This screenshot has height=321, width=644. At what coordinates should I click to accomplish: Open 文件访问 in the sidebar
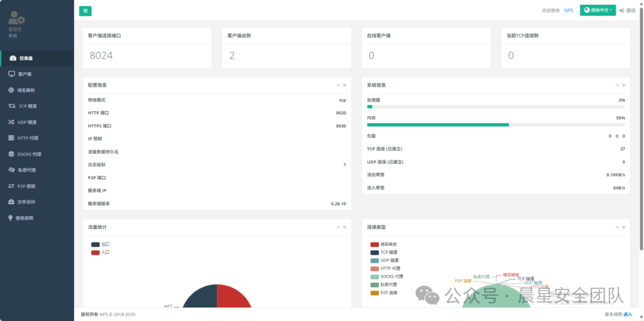coord(26,202)
